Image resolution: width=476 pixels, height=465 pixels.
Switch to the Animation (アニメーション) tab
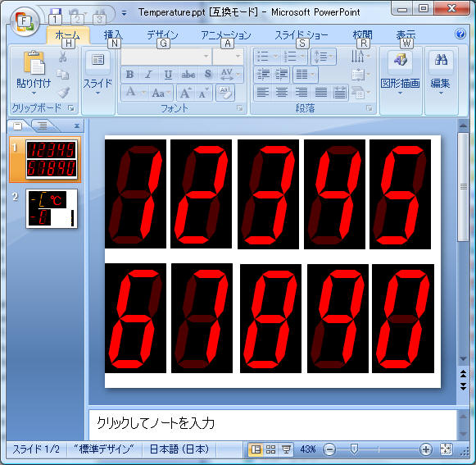[226, 35]
